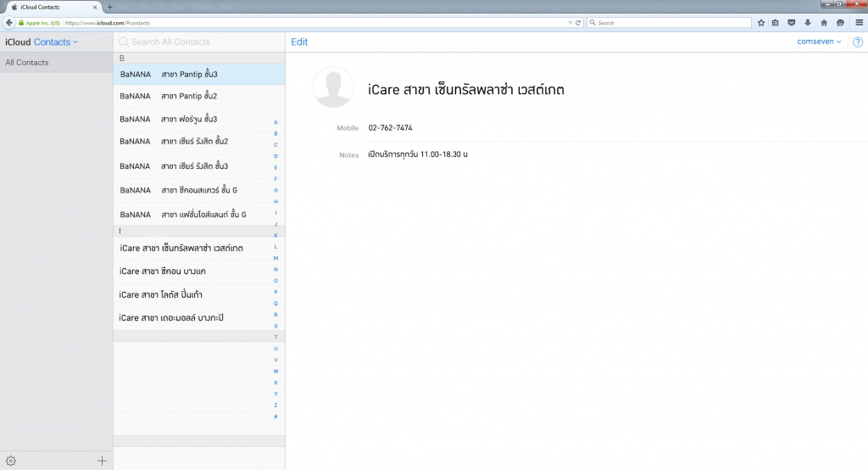
Task: Reload the page with refresh icon
Action: point(578,23)
